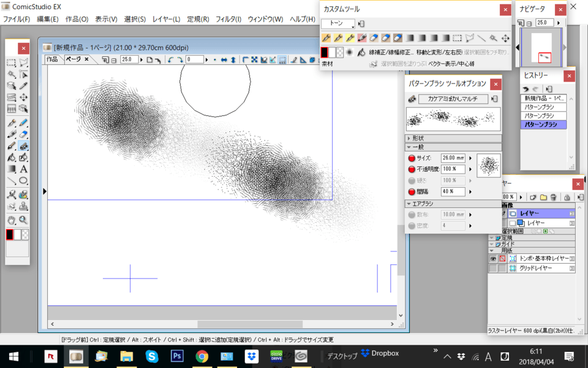
Task: Toggle visibility box of グリッドレイヤー
Action: (492, 268)
